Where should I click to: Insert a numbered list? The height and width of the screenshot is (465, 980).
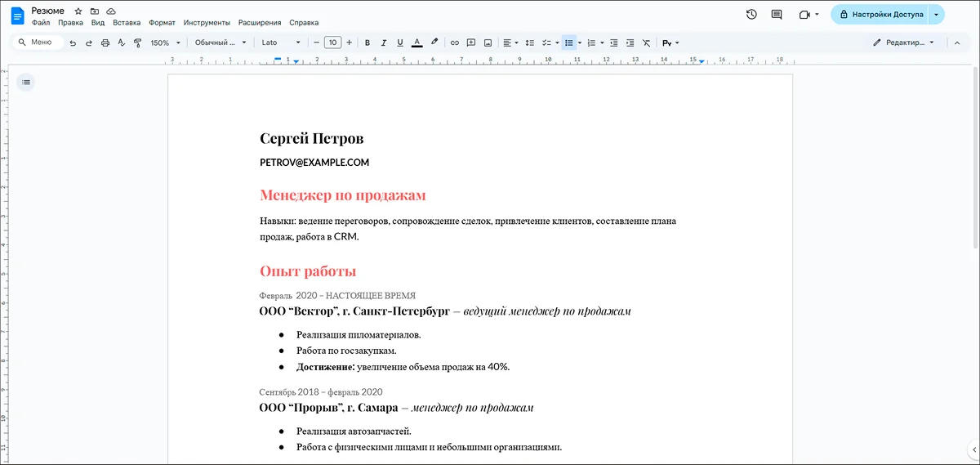591,42
